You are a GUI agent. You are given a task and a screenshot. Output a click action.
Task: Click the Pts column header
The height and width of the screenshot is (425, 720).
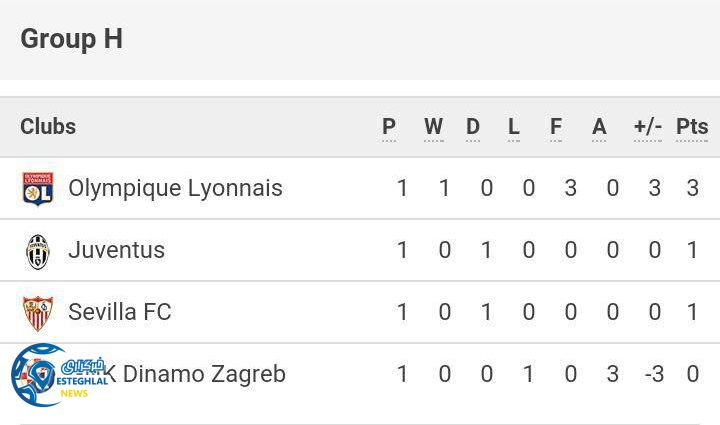(x=692, y=127)
